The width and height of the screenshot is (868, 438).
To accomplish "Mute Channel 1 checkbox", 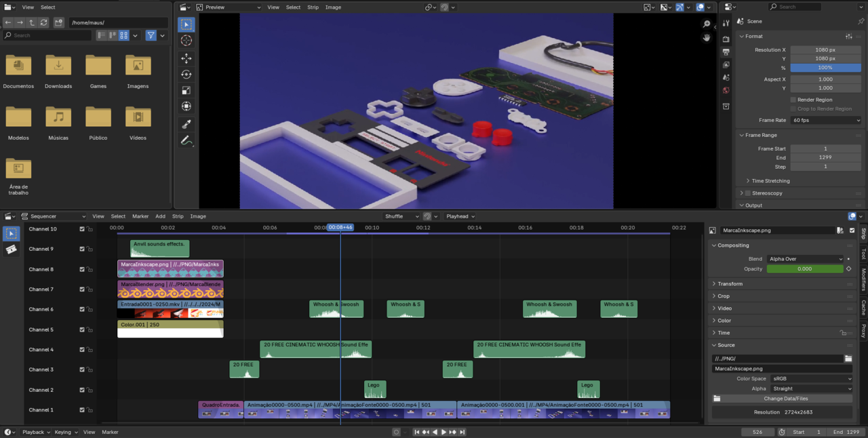I will [x=82, y=410].
